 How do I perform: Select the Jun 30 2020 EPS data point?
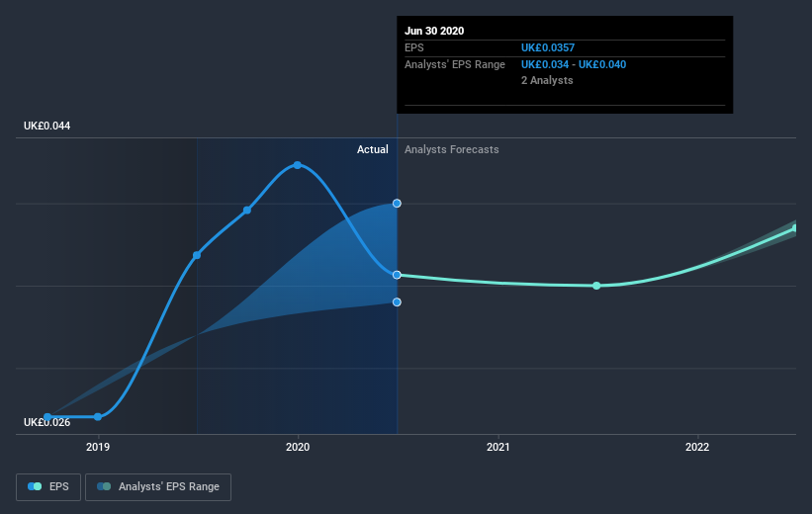[397, 275]
